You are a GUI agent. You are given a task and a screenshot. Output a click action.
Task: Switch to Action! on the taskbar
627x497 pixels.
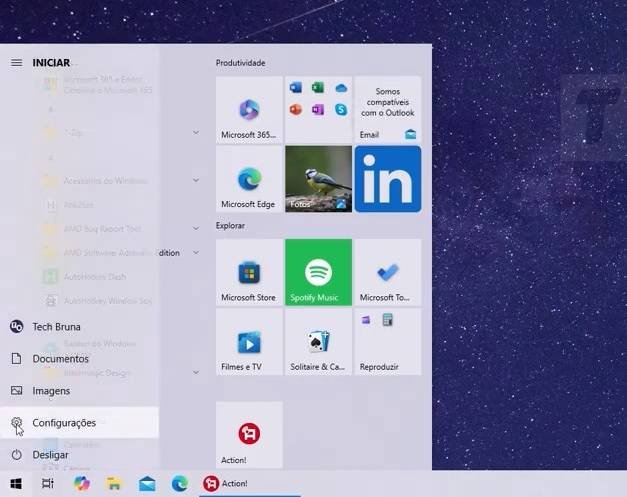250,484
